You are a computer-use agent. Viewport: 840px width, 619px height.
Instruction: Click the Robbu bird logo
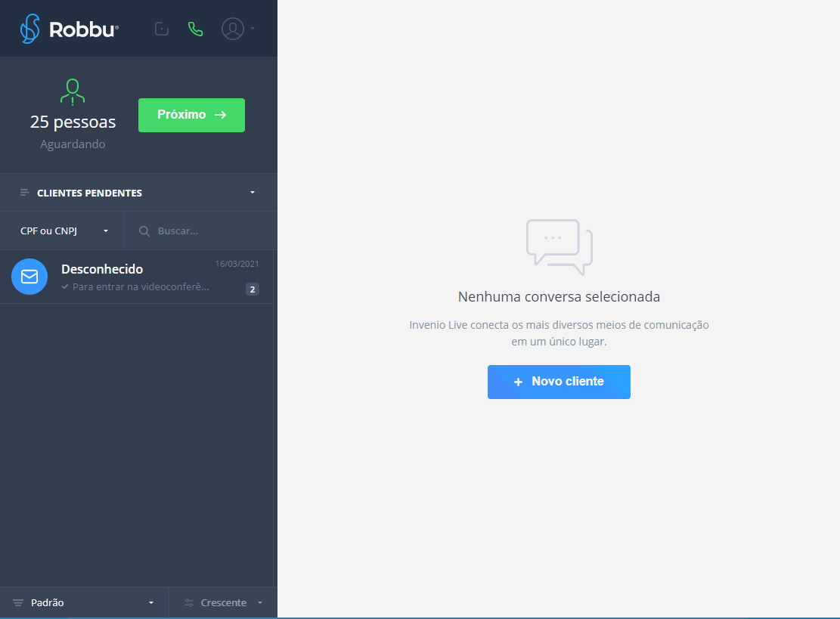point(30,29)
